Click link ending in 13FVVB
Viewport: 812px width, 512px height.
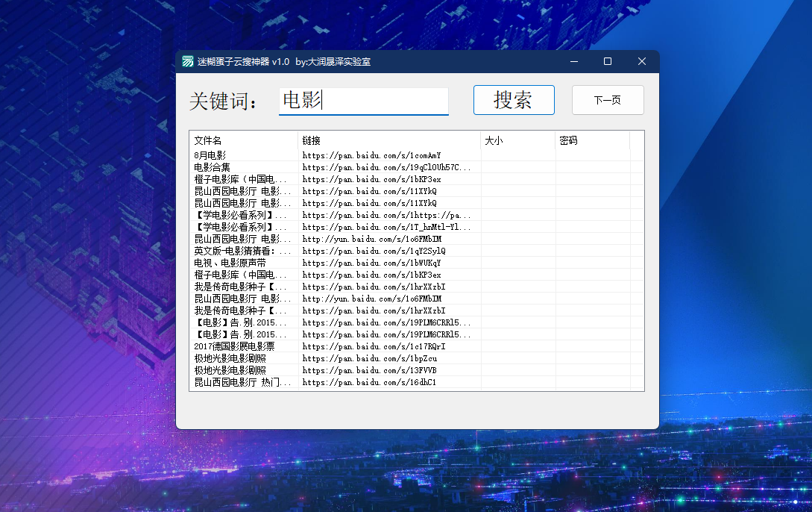369,370
